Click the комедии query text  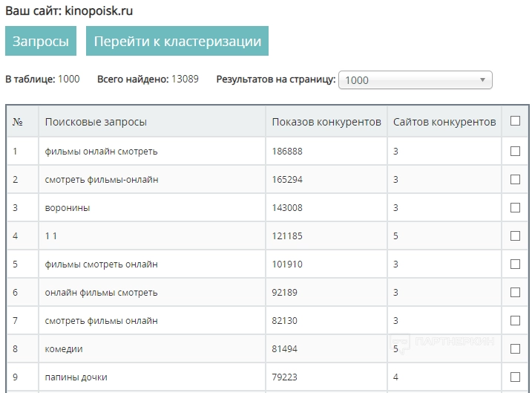point(64,349)
